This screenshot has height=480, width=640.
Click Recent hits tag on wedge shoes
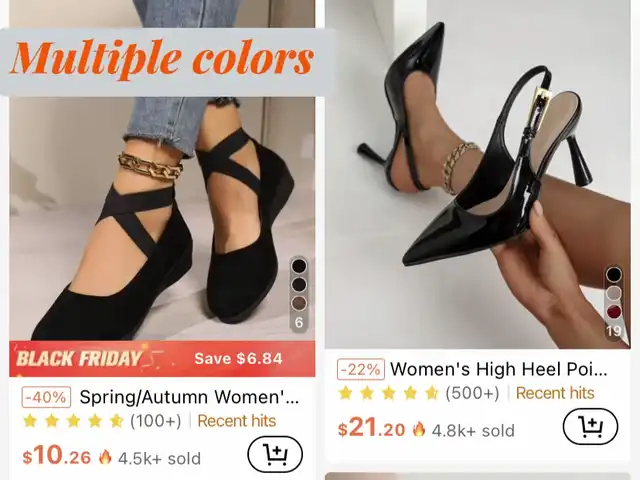tap(237, 421)
